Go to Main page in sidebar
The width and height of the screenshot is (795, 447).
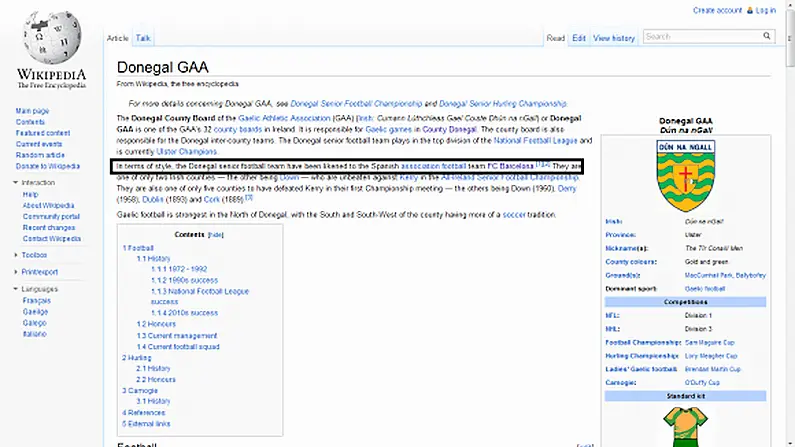pyautogui.click(x=32, y=111)
